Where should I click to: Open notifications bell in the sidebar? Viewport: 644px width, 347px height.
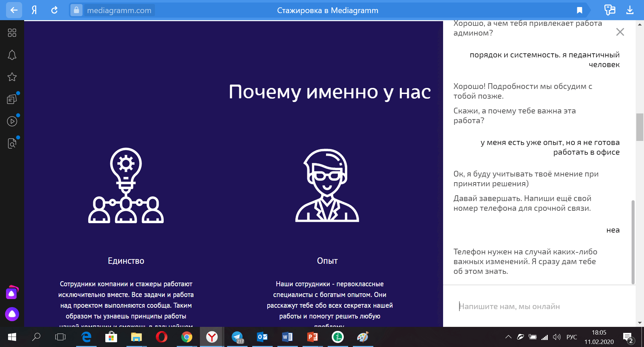pyautogui.click(x=12, y=55)
